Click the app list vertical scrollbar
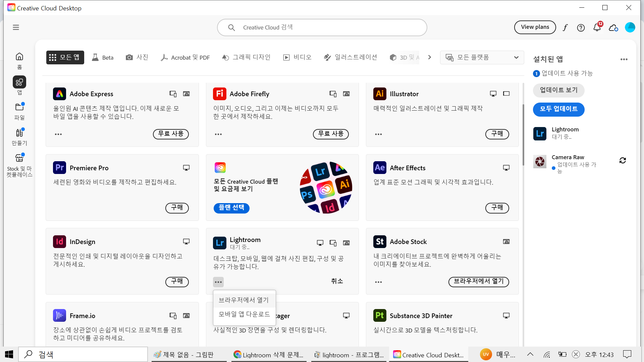The image size is (644, 362). pos(523,134)
